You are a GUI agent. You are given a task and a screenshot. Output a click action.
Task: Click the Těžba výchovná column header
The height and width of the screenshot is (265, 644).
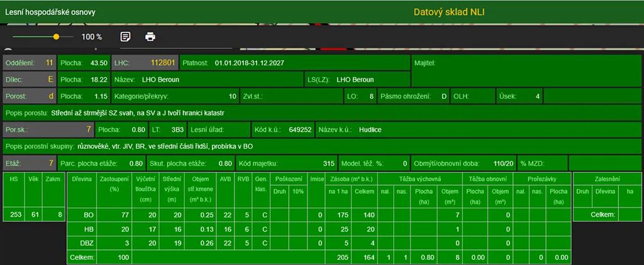(420, 179)
